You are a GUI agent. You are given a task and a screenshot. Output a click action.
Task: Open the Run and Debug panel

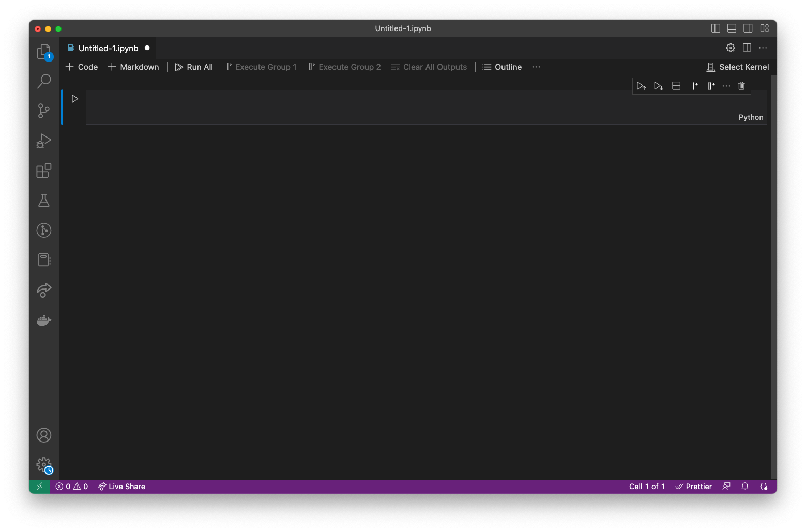click(43, 141)
